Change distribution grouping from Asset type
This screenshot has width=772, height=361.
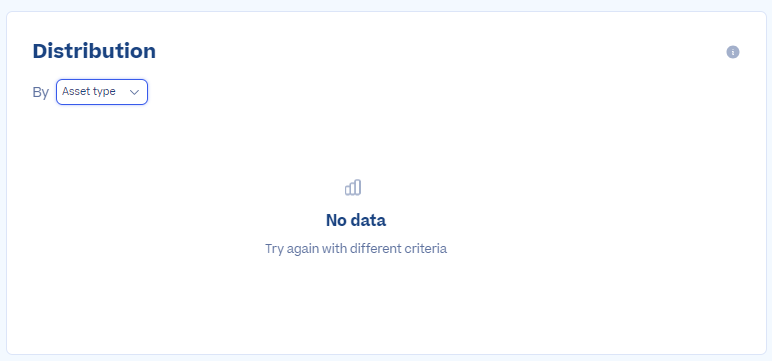102,92
